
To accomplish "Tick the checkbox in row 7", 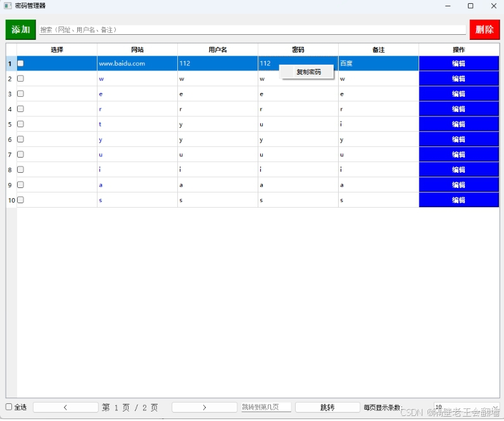I will pyautogui.click(x=20, y=154).
